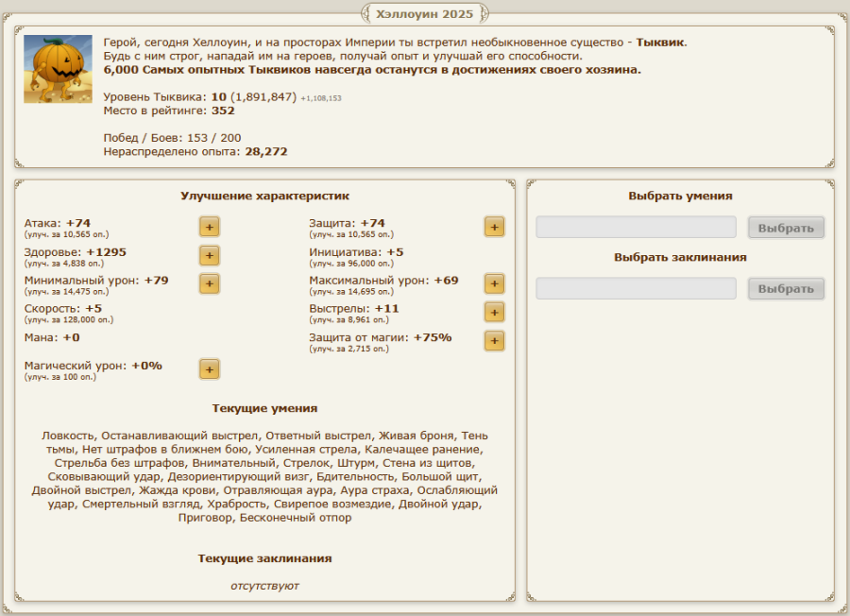
Task: Add Выстрелы using the plus button
Action: coord(494,312)
